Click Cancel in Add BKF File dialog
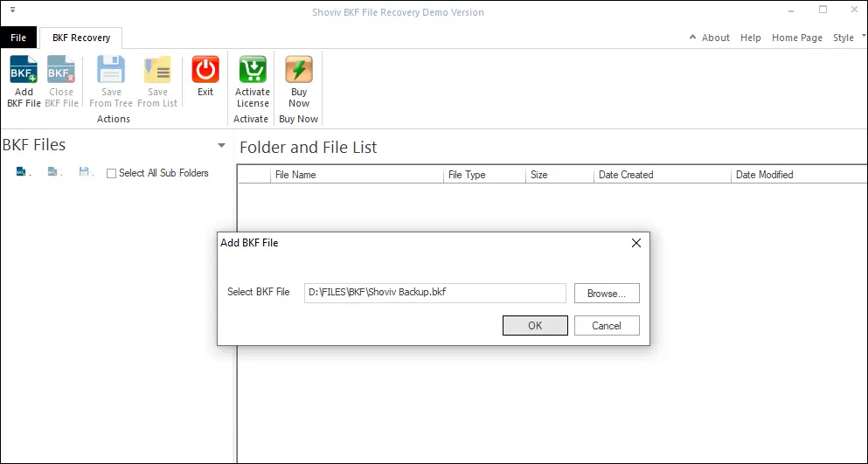The width and height of the screenshot is (868, 464). click(x=607, y=326)
